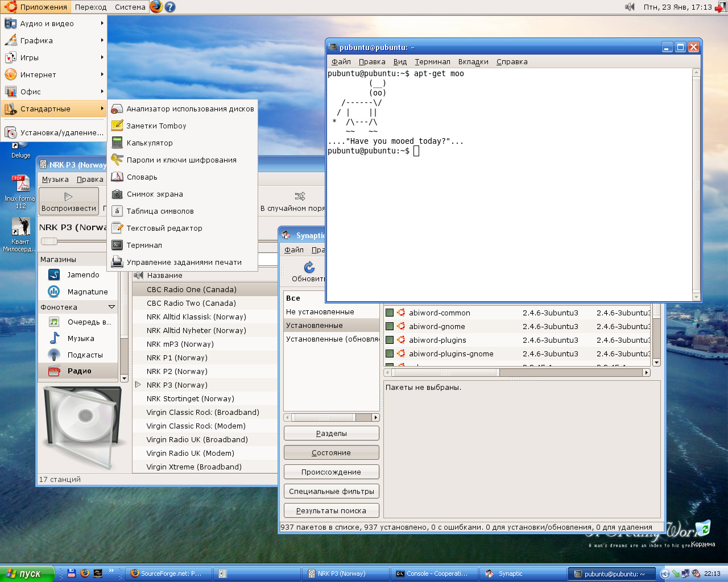728x582 pixels.
Task: Expand Игры submenu
Action: point(53,57)
